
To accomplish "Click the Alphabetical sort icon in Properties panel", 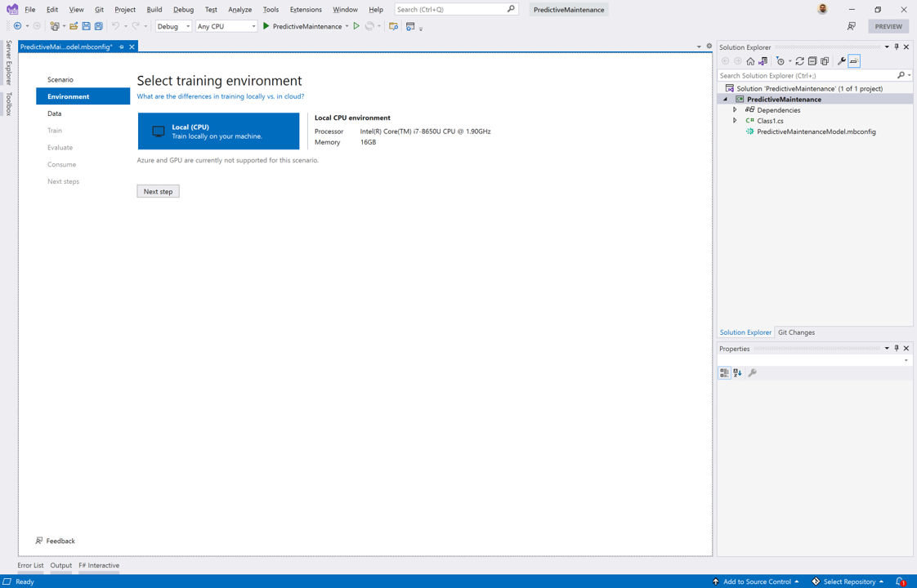I will click(x=737, y=372).
